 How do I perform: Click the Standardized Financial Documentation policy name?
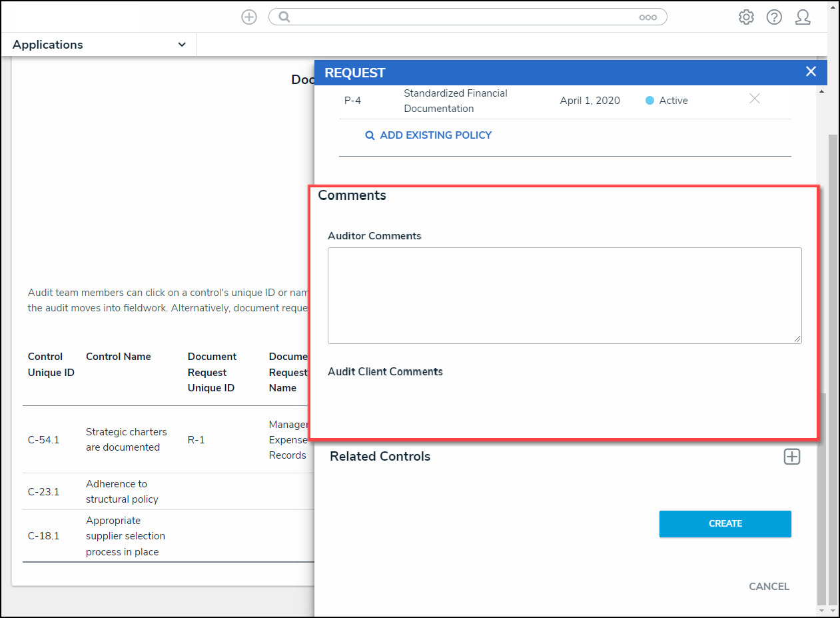tap(456, 101)
